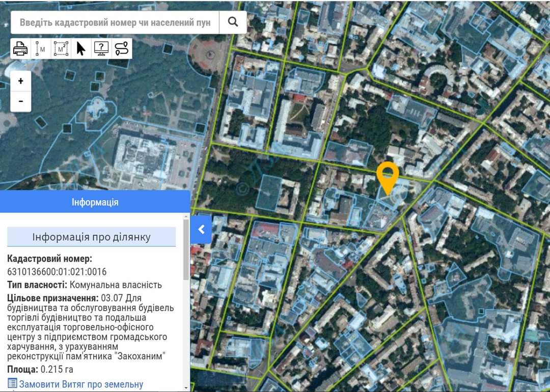Click the info panel scrollbar down arrow
This screenshot has width=550, height=392.
pyautogui.click(x=186, y=388)
